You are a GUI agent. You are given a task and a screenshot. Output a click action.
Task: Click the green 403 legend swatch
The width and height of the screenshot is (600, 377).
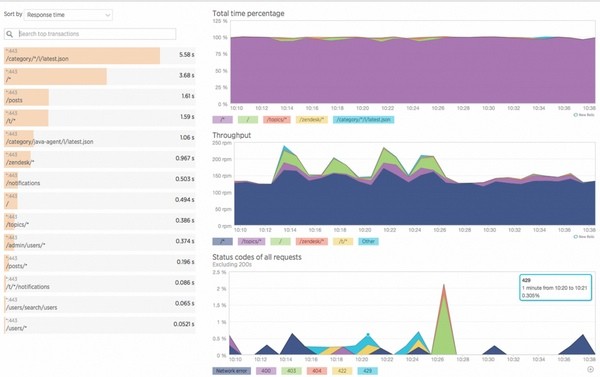tap(291, 371)
